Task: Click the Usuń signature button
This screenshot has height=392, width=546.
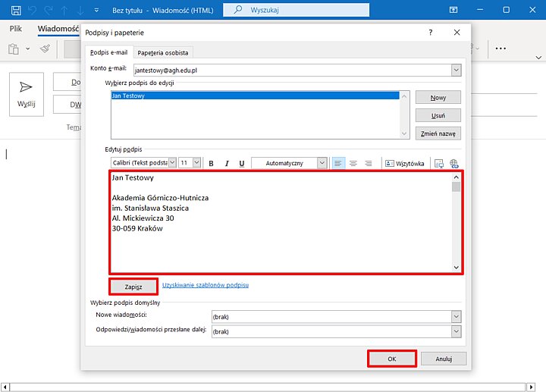Action: point(438,115)
